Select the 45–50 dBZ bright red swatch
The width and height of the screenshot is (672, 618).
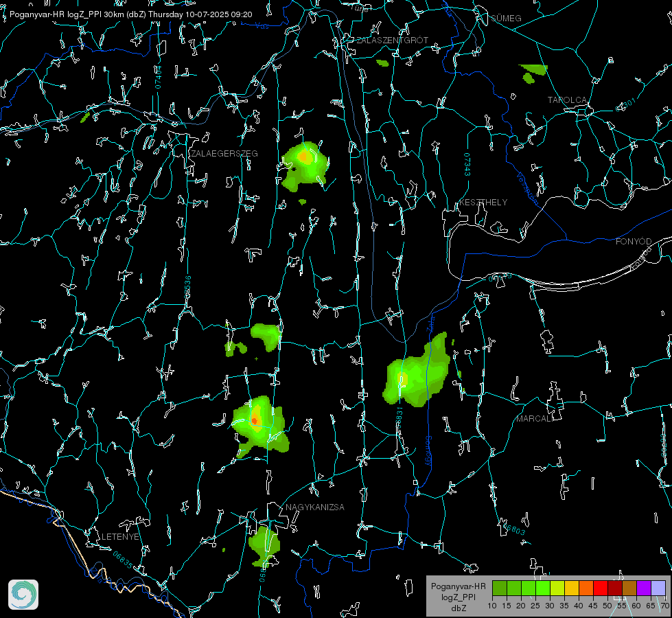[x=601, y=588]
